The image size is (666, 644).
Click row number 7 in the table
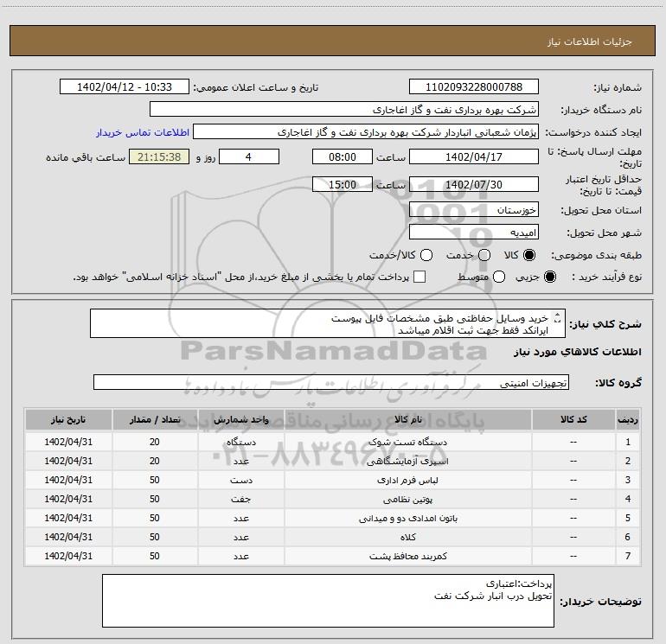click(x=628, y=556)
